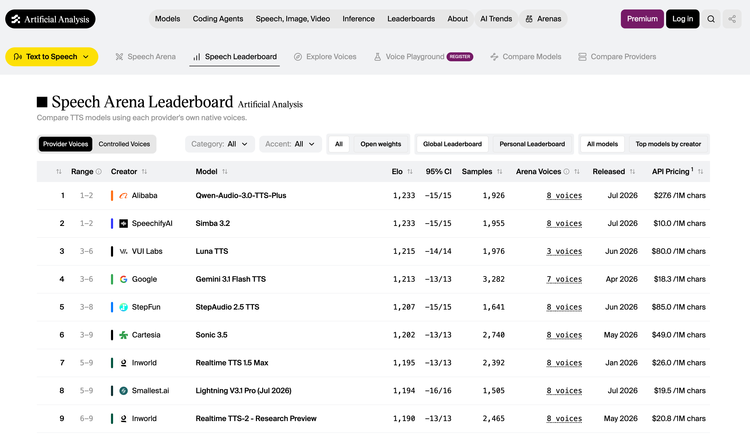
Task: Open Simba 3.2 model name
Action: tap(213, 223)
